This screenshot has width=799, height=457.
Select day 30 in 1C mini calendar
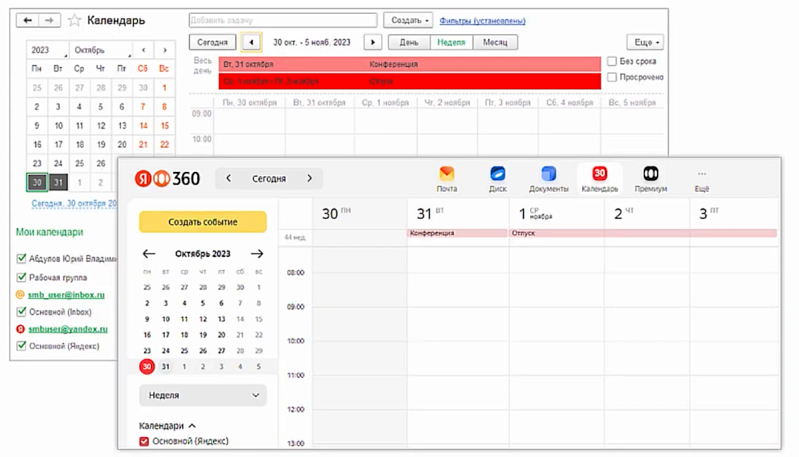(x=37, y=182)
